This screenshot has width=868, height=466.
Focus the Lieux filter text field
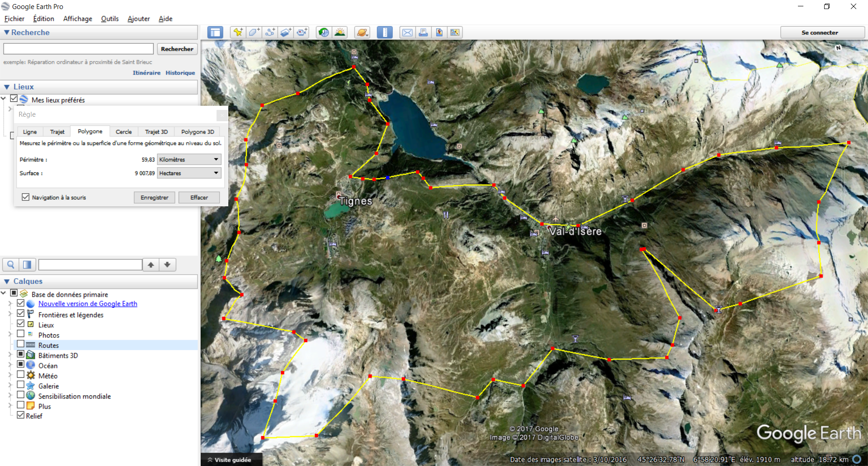(90, 265)
